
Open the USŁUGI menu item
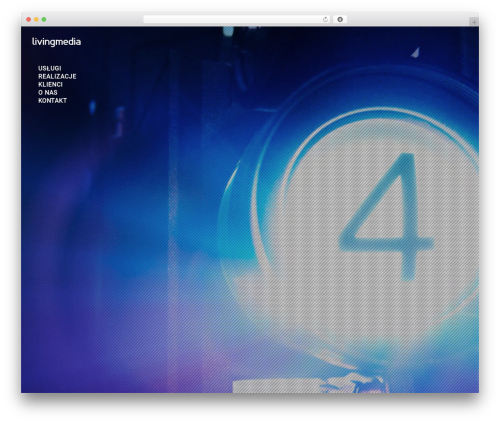coord(50,68)
